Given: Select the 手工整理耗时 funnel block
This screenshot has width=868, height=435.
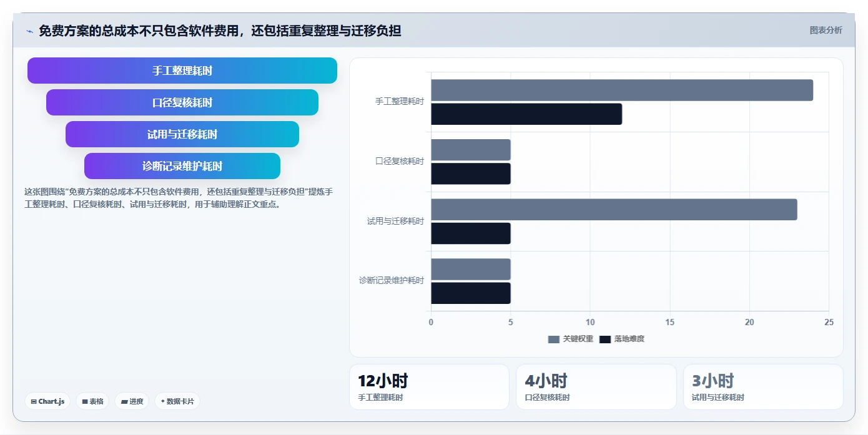Looking at the screenshot, I should click(x=182, y=71).
